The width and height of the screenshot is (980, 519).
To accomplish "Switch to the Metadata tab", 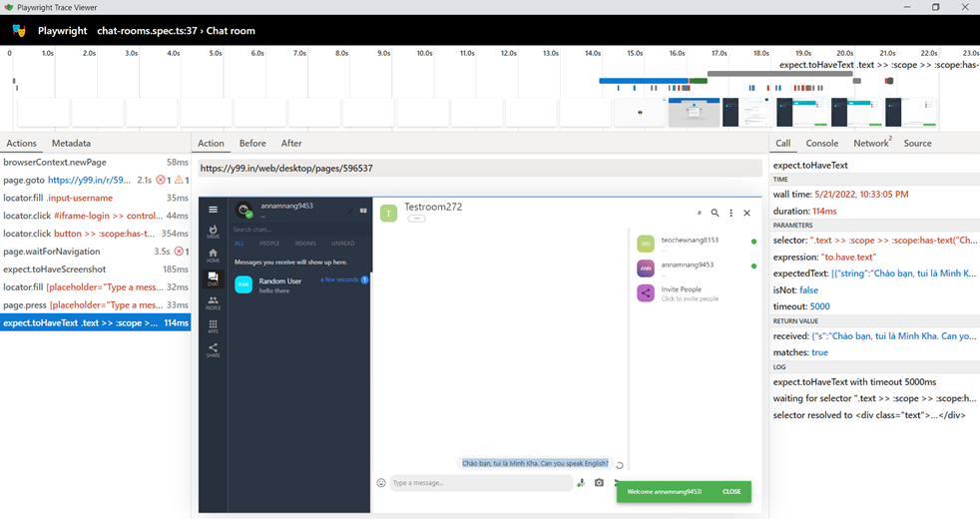I will 71,144.
